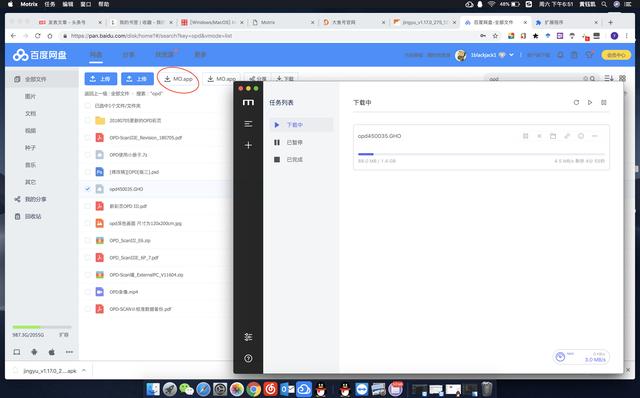The width and height of the screenshot is (640, 398).
Task: Click the search magnifier in the Baidu search box
Action: pos(592,78)
